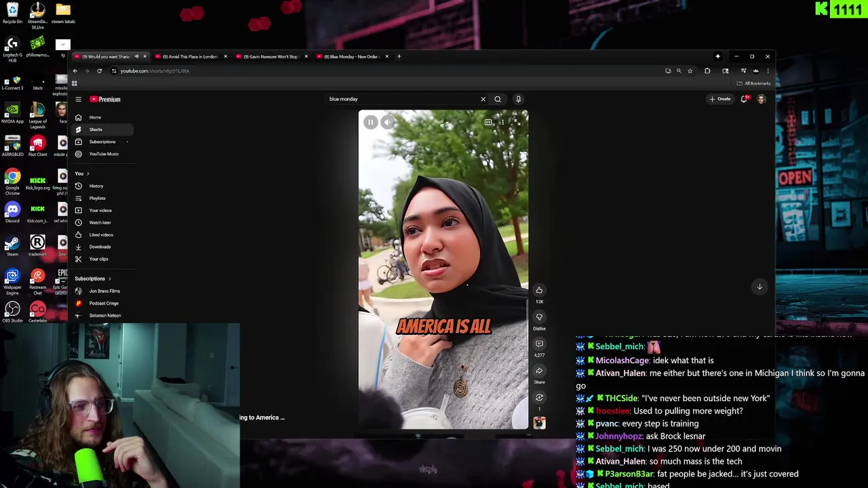
Task: Open Jon Bravo Films channel subscription
Action: (104, 291)
